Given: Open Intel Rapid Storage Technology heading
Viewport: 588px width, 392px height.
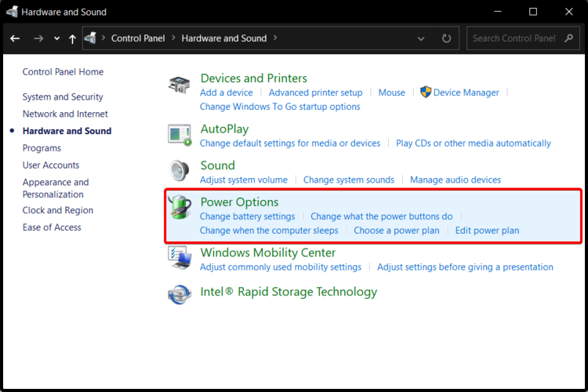Looking at the screenshot, I should (289, 292).
